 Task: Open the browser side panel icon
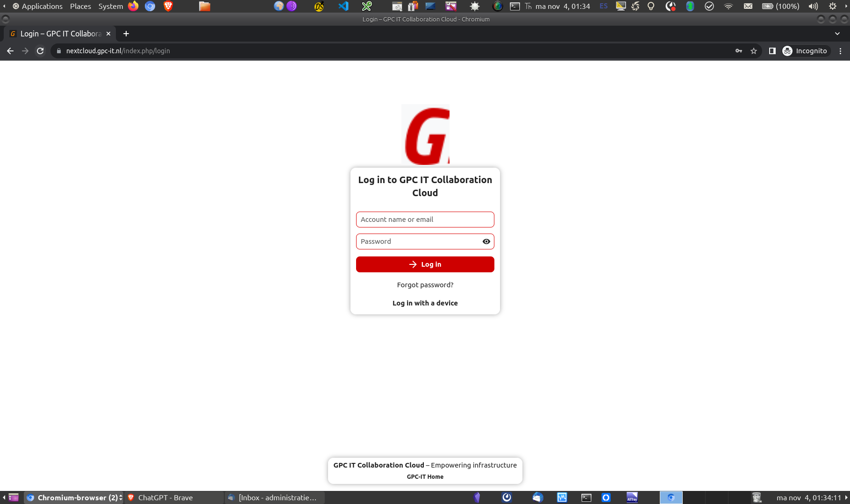[772, 51]
